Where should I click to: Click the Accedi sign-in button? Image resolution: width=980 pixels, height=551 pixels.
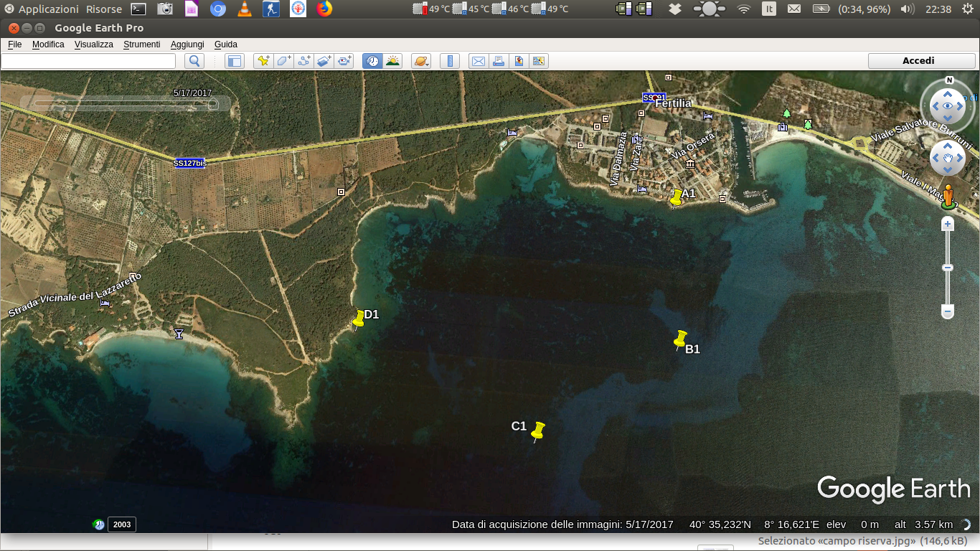tap(918, 61)
